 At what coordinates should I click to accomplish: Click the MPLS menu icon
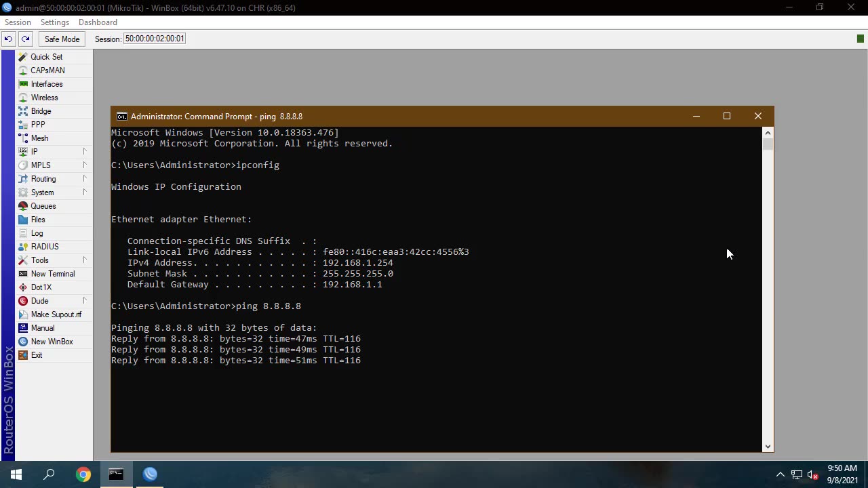(23, 165)
